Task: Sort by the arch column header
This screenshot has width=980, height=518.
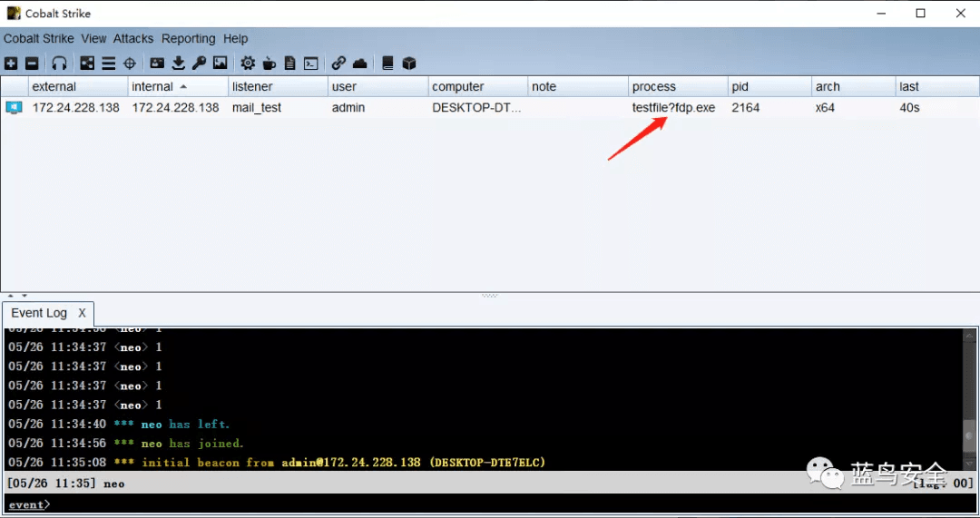Action: tap(853, 87)
